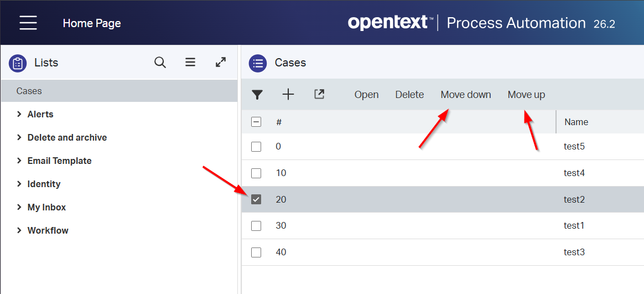Check the box for row test3

(256, 252)
